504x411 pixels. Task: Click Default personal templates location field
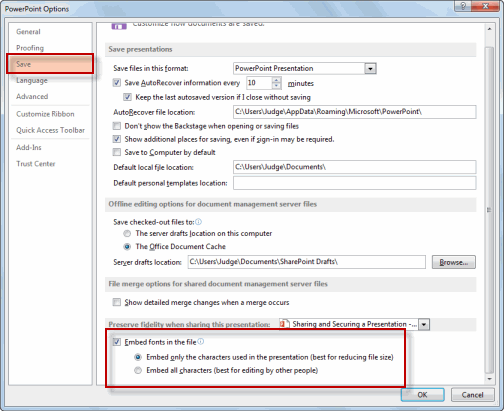tap(355, 183)
